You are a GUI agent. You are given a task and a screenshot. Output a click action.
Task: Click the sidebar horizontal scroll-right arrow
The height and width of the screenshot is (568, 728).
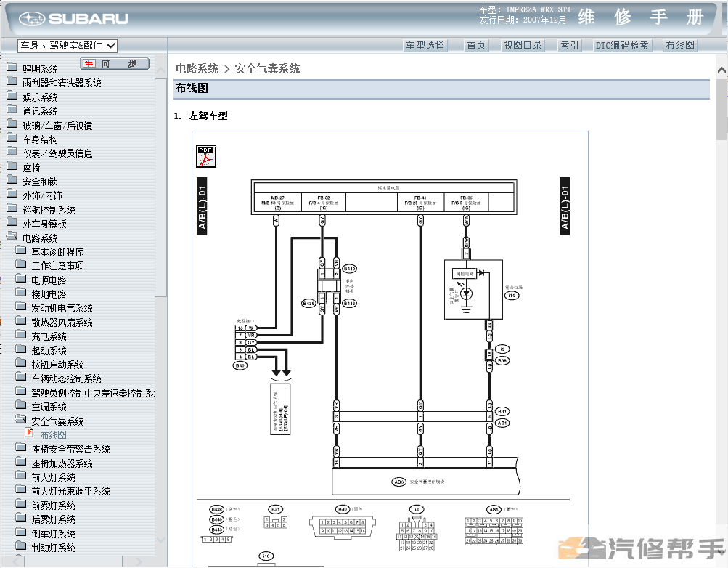139,561
